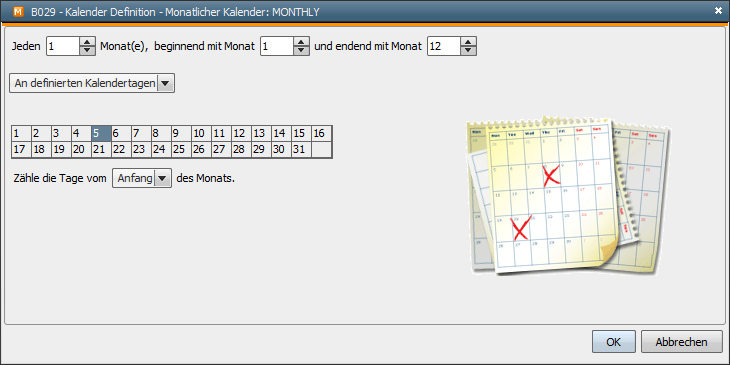
Task: Select calendar day 16
Action: pyautogui.click(x=321, y=134)
